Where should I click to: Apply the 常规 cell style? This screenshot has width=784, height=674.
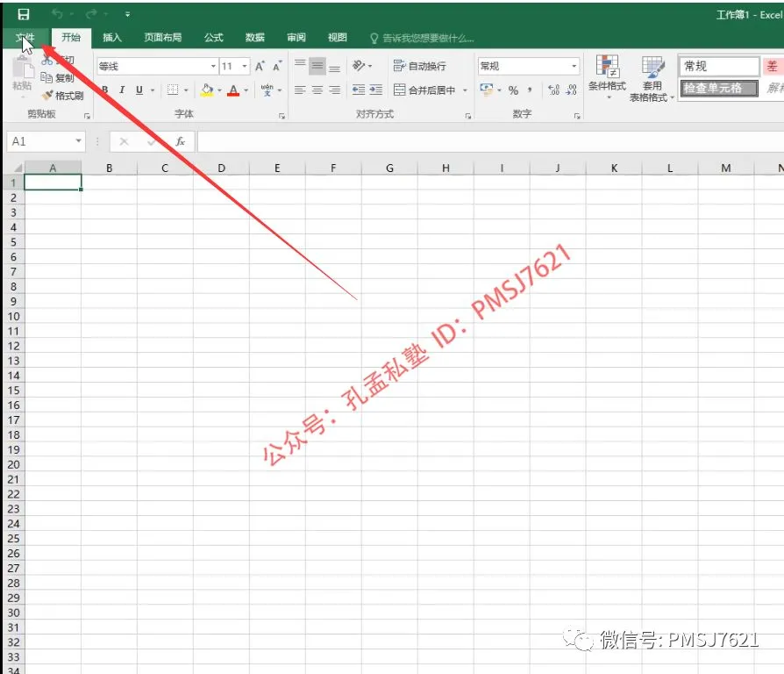tap(719, 66)
